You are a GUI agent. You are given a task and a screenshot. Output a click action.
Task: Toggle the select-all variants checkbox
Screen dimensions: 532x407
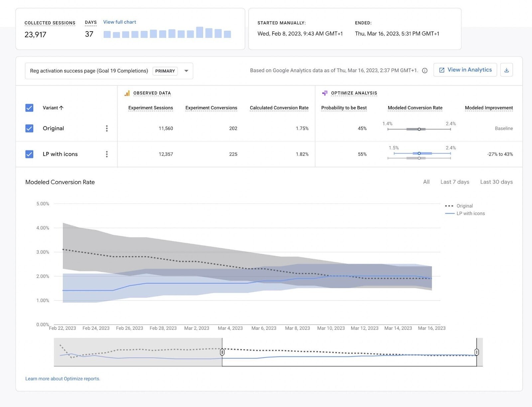point(29,108)
